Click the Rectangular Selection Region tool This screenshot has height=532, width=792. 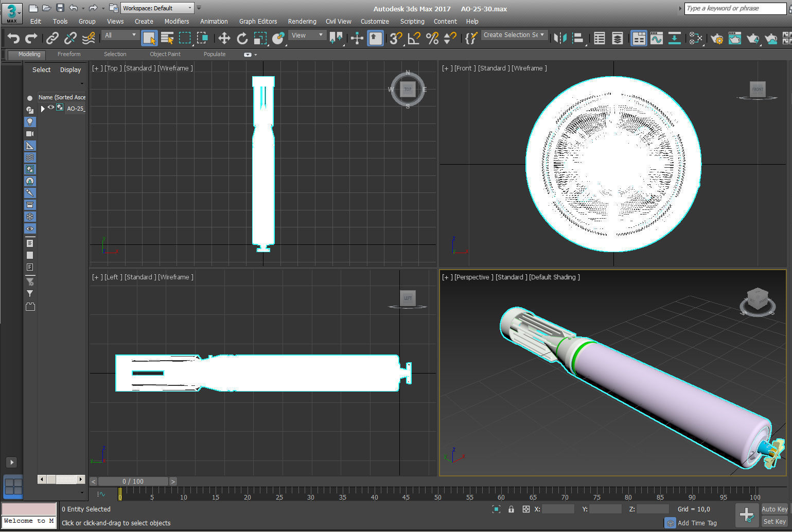coord(185,38)
